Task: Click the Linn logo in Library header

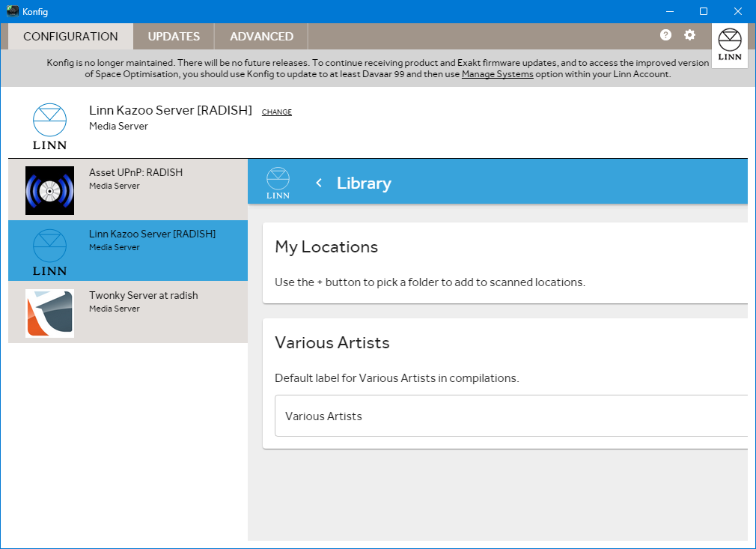Action: pyautogui.click(x=278, y=183)
